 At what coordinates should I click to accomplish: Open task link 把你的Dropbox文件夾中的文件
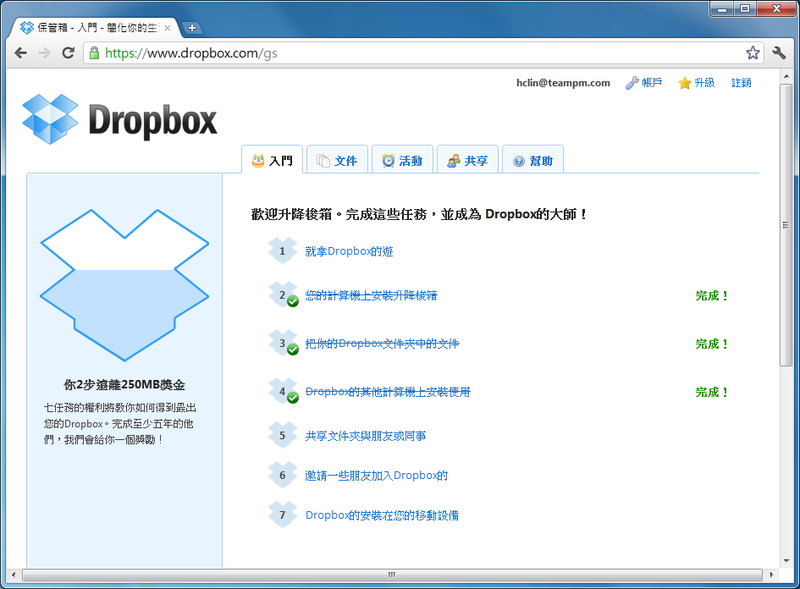coord(382,343)
